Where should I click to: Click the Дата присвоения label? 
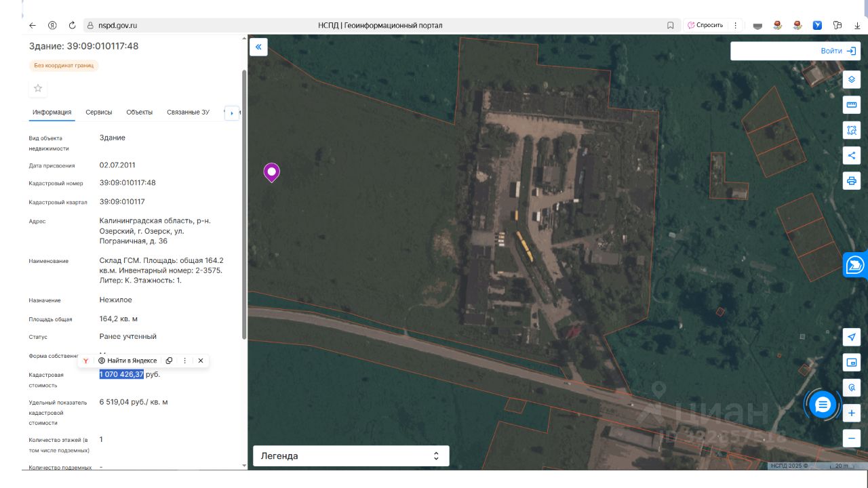tap(52, 165)
